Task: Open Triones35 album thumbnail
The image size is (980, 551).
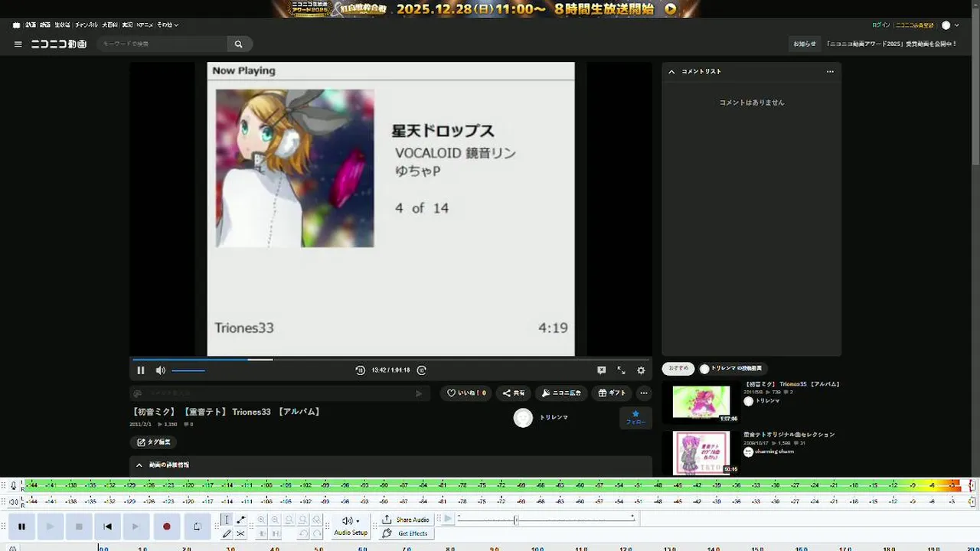Action: (701, 403)
